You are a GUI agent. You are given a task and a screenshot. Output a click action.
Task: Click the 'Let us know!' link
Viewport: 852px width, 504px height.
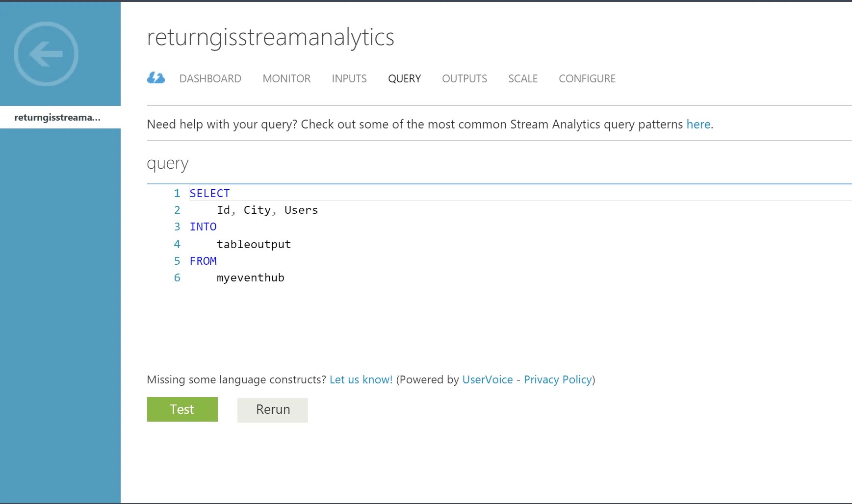(x=361, y=379)
